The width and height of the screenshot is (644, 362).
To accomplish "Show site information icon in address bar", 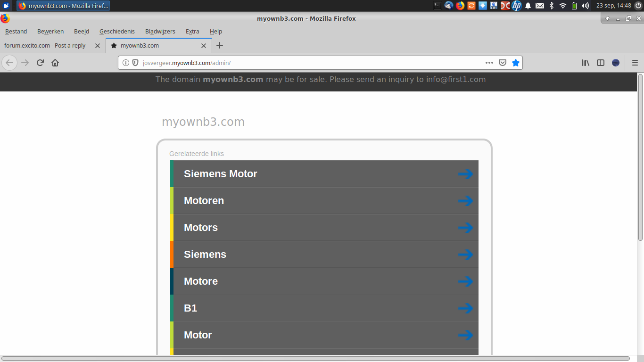I will tap(126, 63).
